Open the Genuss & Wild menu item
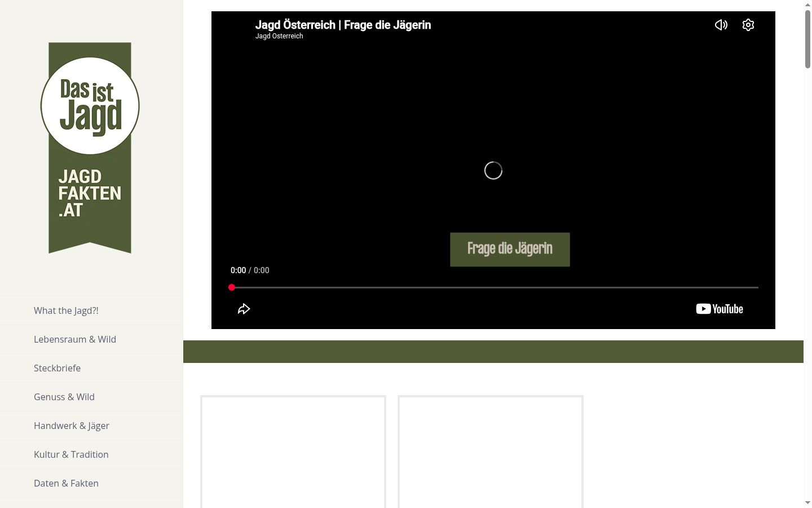The height and width of the screenshot is (508, 812). pos(64,397)
